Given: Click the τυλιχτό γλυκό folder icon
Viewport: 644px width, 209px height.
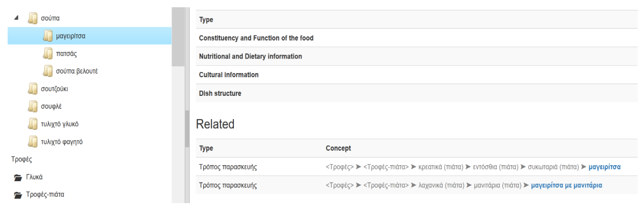Looking at the screenshot, I should tap(33, 124).
